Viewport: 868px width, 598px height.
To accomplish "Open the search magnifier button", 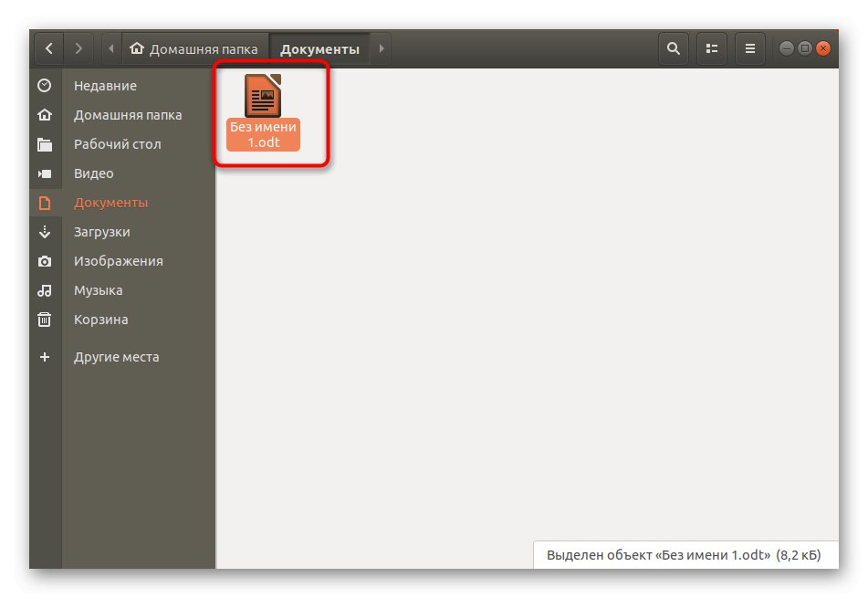I will [674, 48].
